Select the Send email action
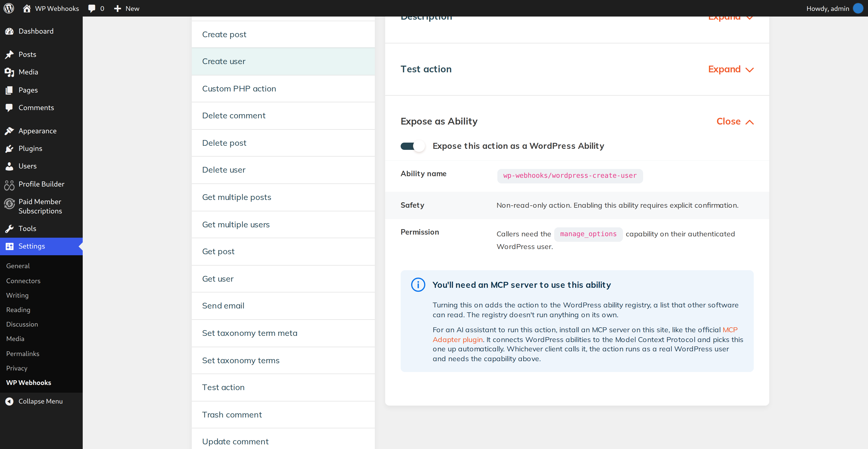The width and height of the screenshot is (868, 449). click(x=283, y=306)
